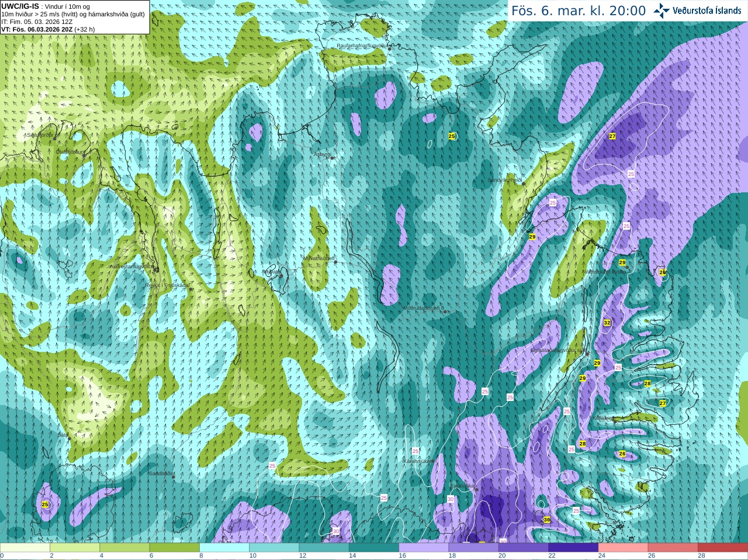748x560 pixels.
Task: Click the legend scale number 22
Action: tap(552, 556)
